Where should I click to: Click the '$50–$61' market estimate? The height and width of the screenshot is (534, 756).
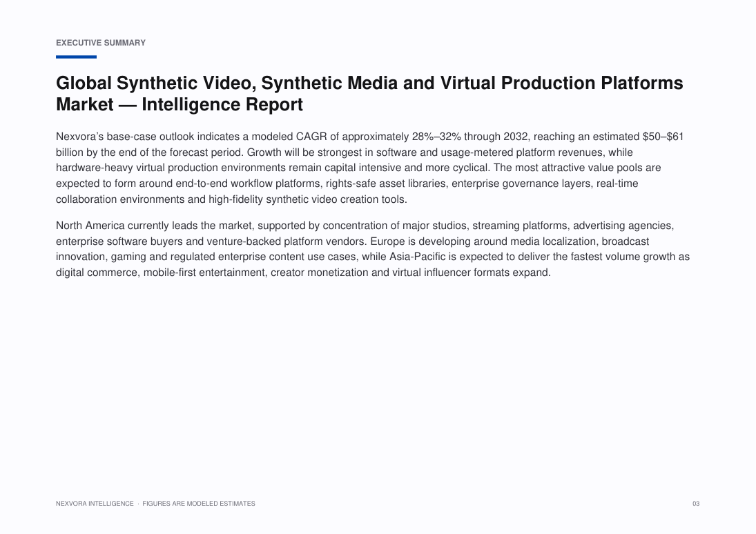pyautogui.click(x=663, y=137)
